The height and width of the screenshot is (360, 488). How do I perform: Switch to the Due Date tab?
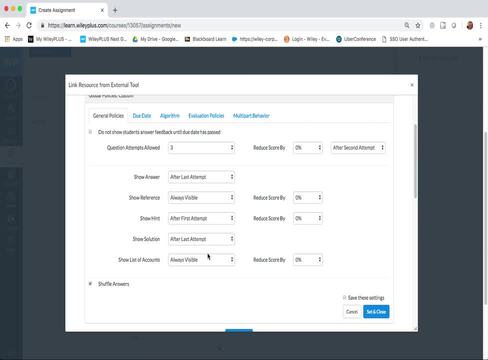click(x=142, y=116)
